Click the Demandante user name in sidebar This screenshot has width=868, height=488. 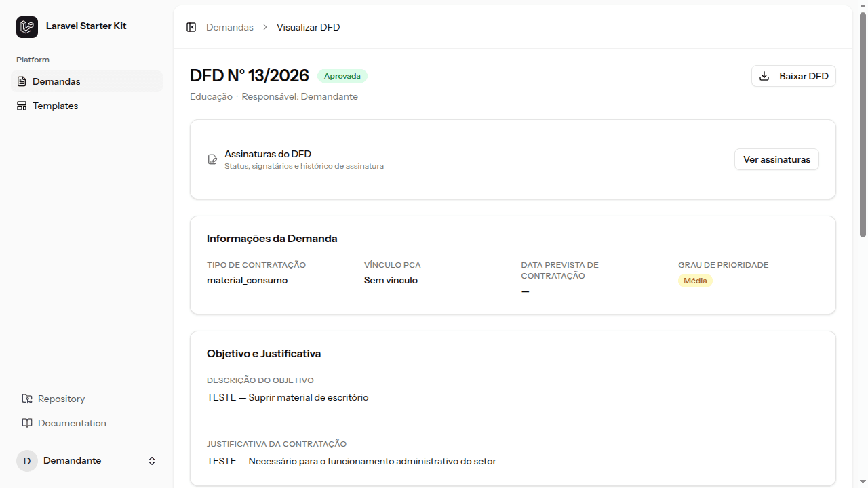pyautogui.click(x=72, y=460)
